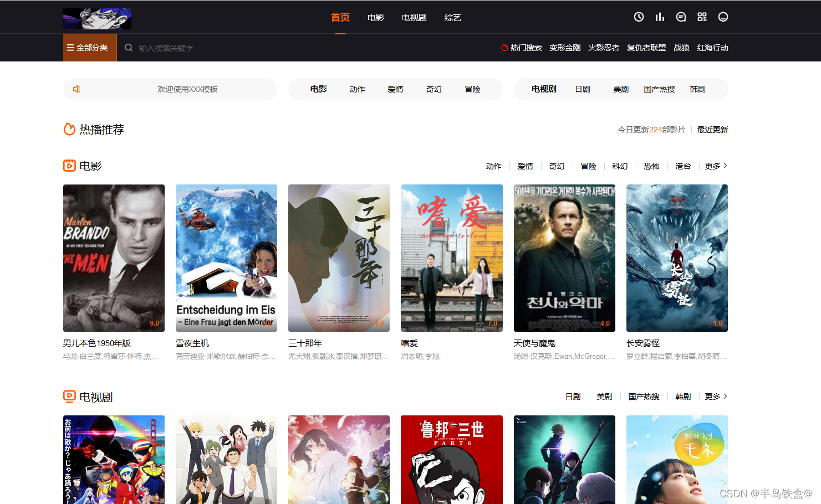Search hot keyword 变形金刚
This screenshot has width=821, height=504.
pyautogui.click(x=565, y=48)
